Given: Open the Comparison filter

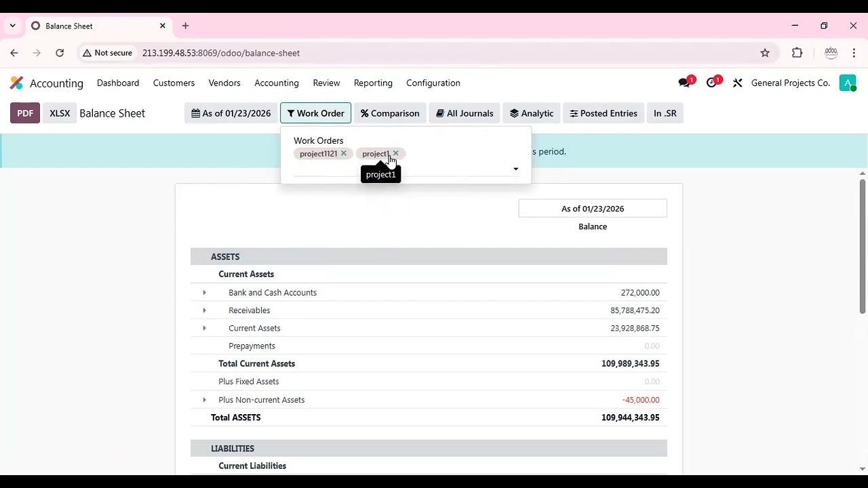Looking at the screenshot, I should [390, 113].
